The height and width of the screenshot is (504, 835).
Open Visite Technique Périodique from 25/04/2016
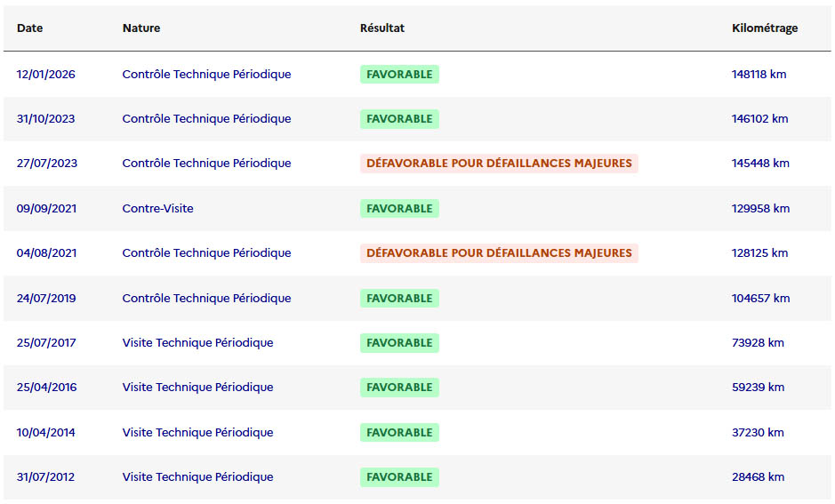coord(197,388)
